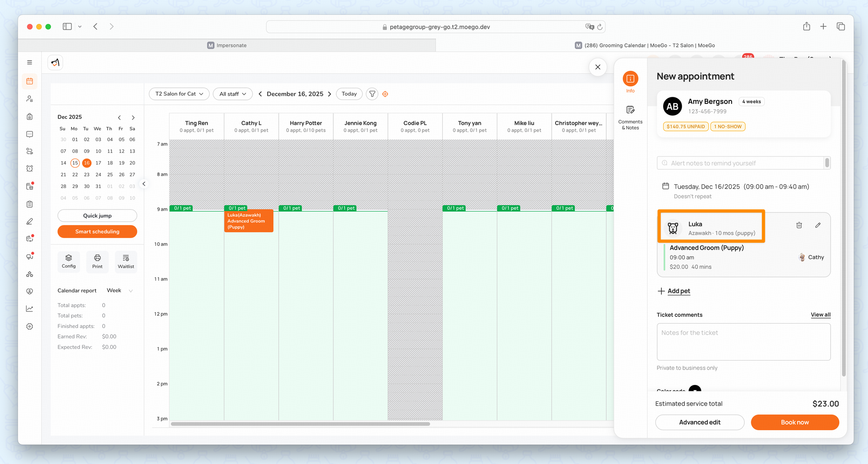Image resolution: width=868 pixels, height=464 pixels.
Task: Open the Waitlist panel
Action: coord(126,262)
